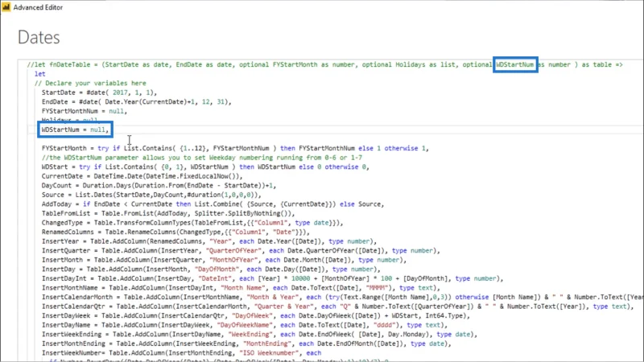644x362 pixels.
Task: Click the InsertWeekNumber ISO Weeknumber line
Action: [x=181, y=353]
